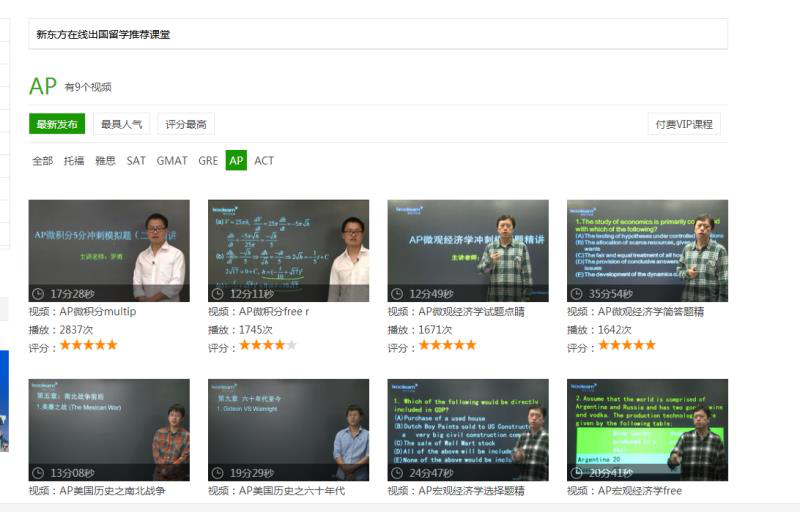
Task: Click the star rating under 播放：2837次
Action: pyautogui.click(x=89, y=345)
